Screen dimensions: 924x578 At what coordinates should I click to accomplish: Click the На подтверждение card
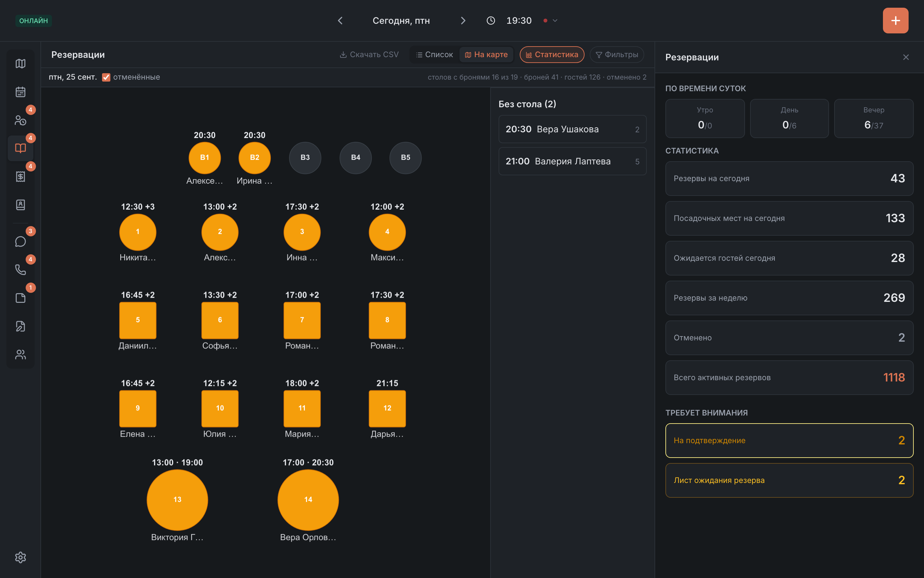[789, 440]
